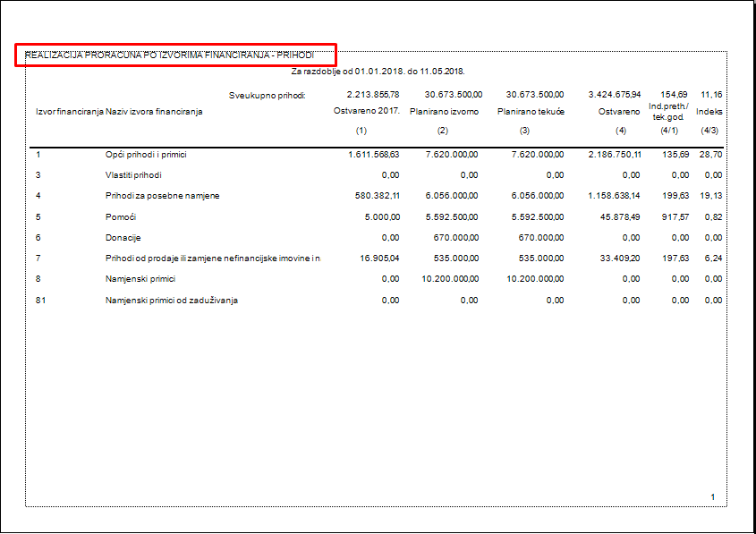Click the 'Izvor financiranja' column header
The image size is (756, 534).
click(x=69, y=112)
